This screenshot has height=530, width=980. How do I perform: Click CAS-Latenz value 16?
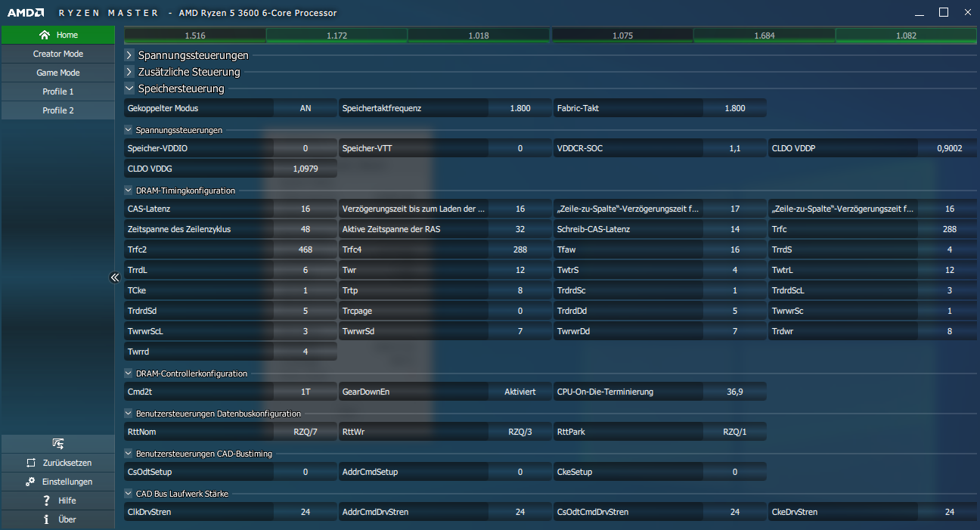[x=305, y=209]
